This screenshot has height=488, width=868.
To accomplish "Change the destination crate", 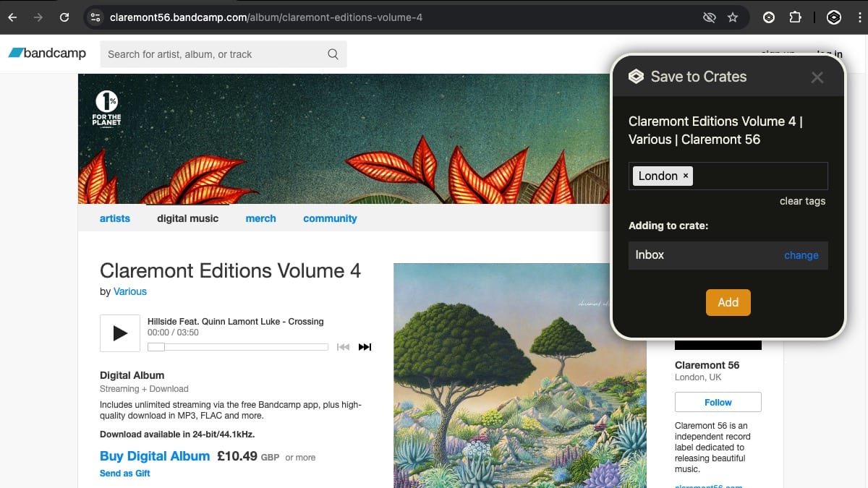I will 801,255.
